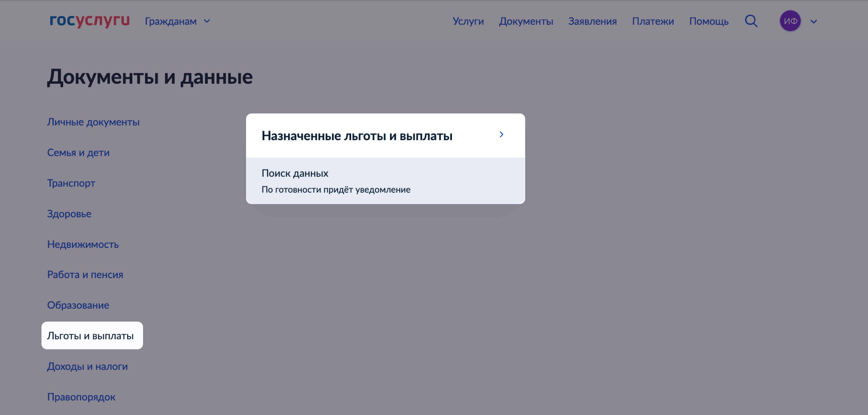Viewport: 868px width, 415px height.
Task: Open the Гражданам audience dropdown
Action: pyautogui.click(x=178, y=21)
